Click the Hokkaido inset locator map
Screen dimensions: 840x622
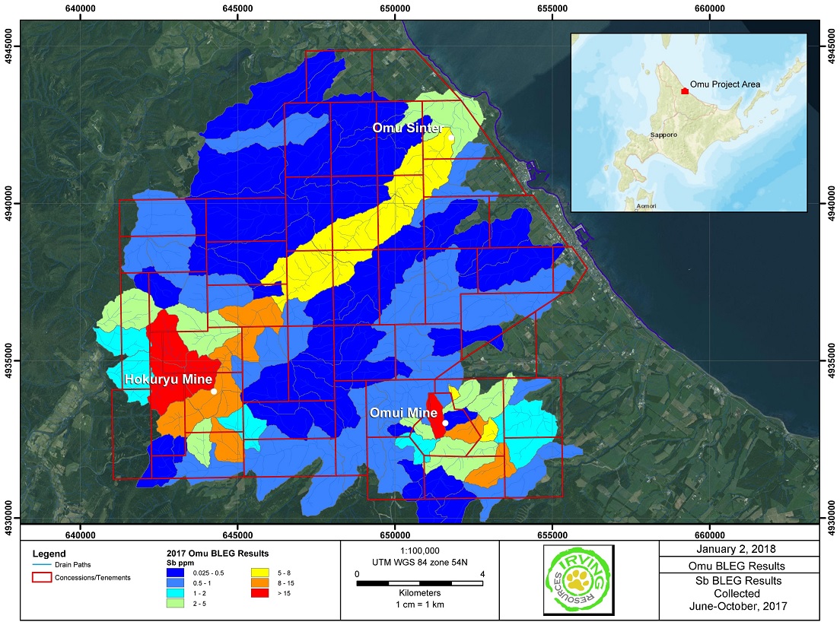[x=689, y=122]
